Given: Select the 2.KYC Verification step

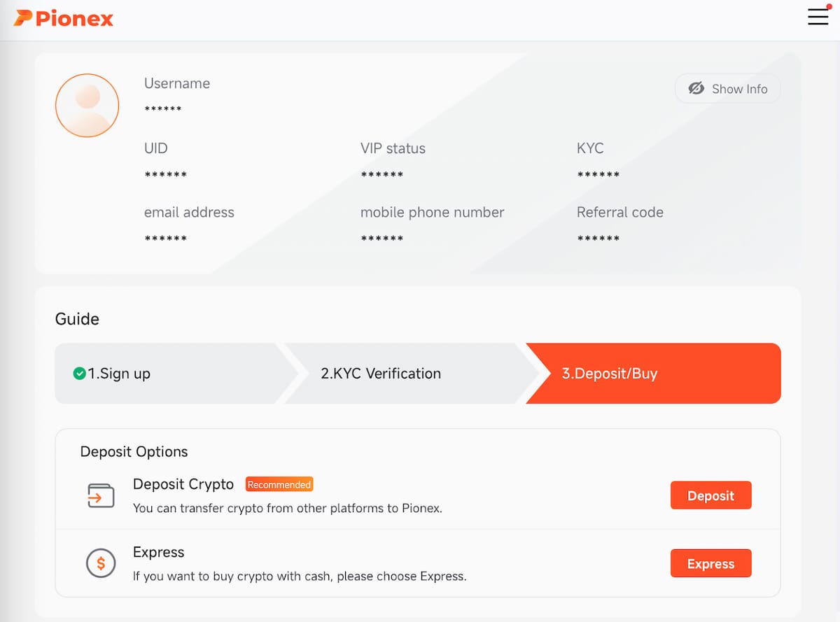Looking at the screenshot, I should tap(381, 374).
